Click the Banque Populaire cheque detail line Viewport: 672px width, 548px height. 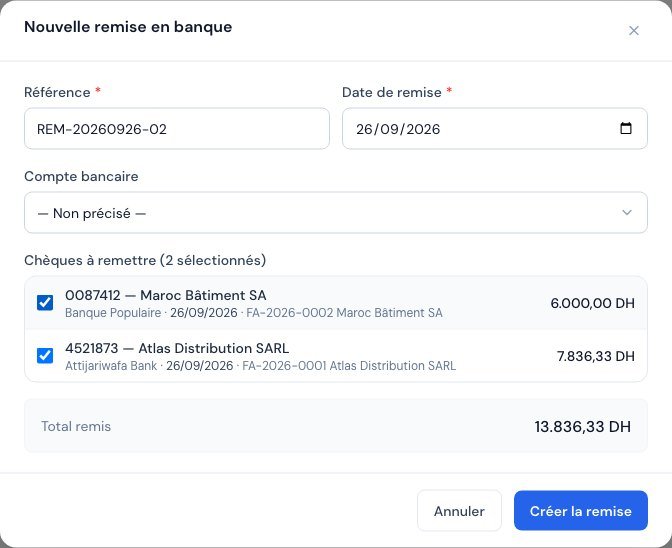tap(254, 313)
